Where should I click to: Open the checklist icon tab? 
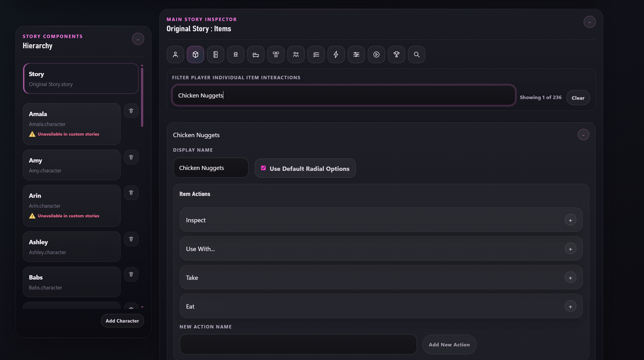point(316,55)
